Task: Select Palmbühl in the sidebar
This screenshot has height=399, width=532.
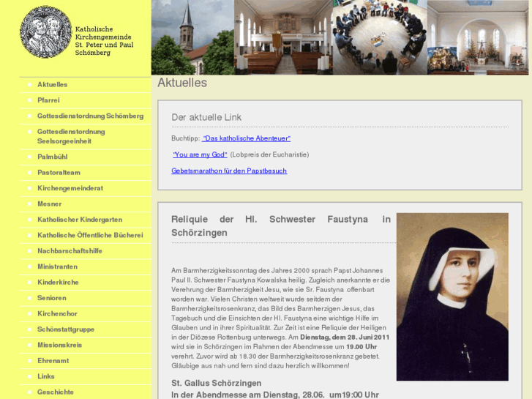Action: click(x=52, y=157)
